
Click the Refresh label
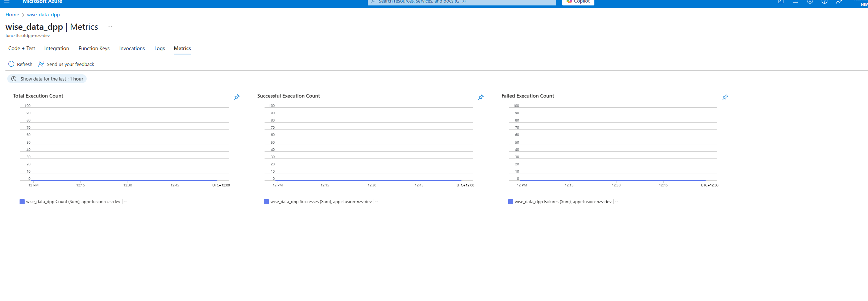[x=25, y=64]
